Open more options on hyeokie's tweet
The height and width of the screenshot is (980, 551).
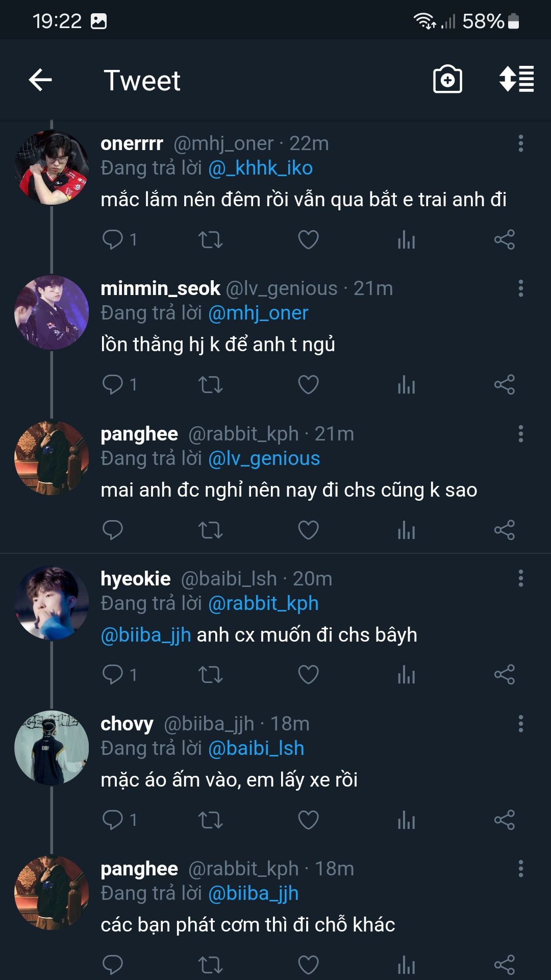point(520,578)
